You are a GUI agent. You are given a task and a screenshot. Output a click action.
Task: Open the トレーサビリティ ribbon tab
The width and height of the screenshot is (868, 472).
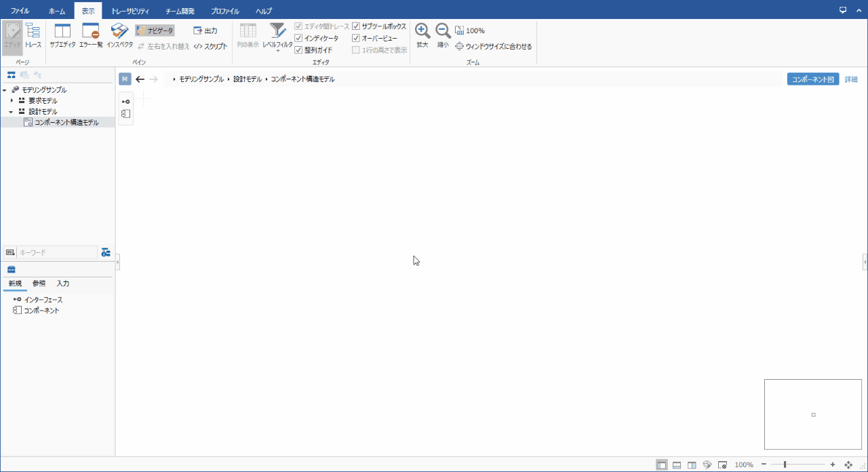click(130, 12)
